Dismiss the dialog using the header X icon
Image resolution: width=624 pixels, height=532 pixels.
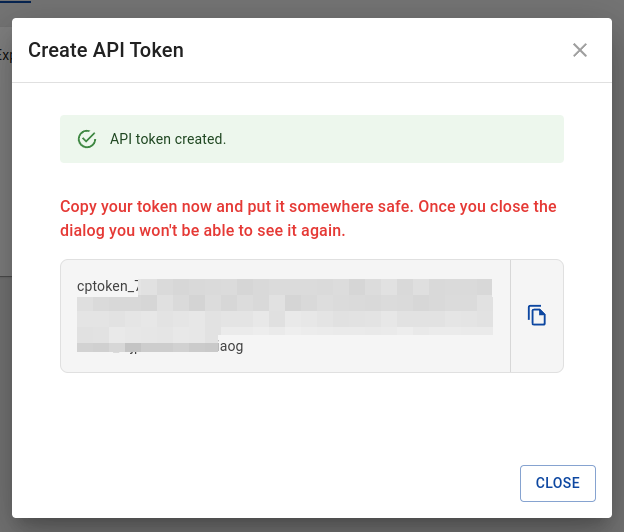click(580, 50)
